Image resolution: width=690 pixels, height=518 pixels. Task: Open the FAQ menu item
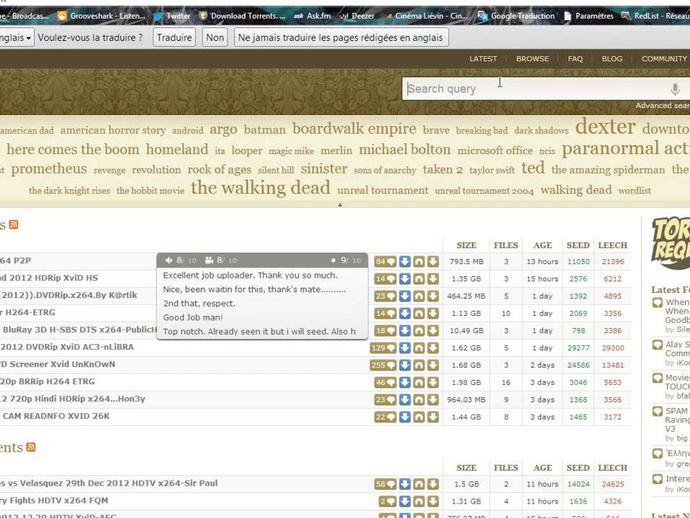click(575, 59)
